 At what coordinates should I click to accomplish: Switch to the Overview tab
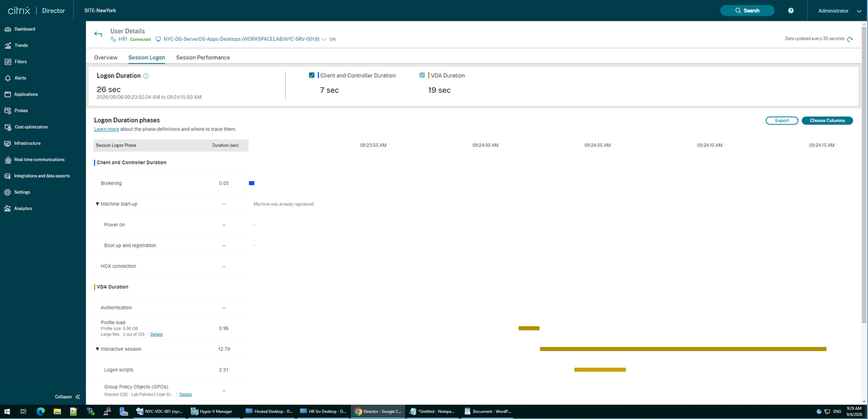click(105, 57)
